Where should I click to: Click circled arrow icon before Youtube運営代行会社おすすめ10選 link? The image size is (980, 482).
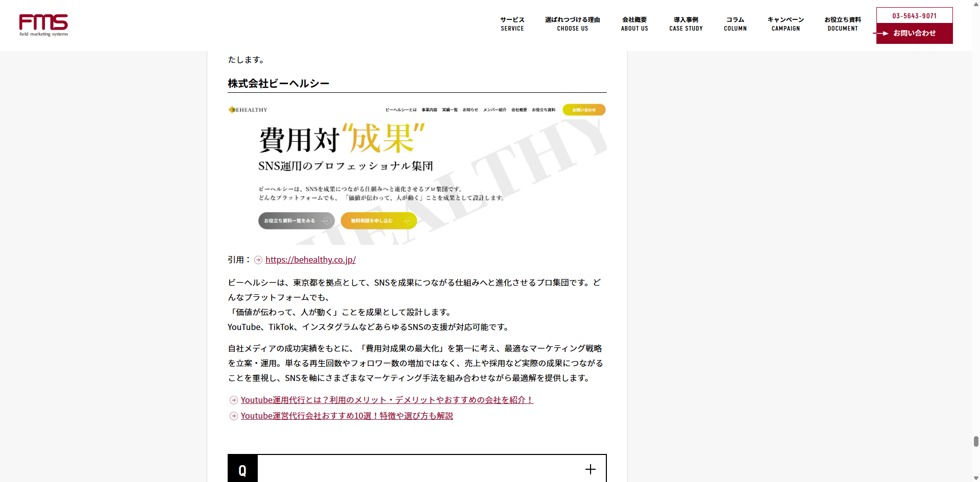click(234, 416)
